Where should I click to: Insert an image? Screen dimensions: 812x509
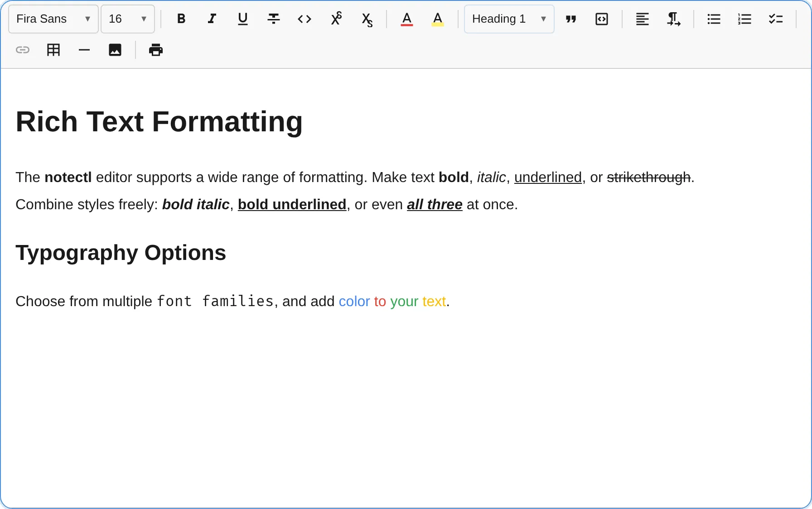115,50
